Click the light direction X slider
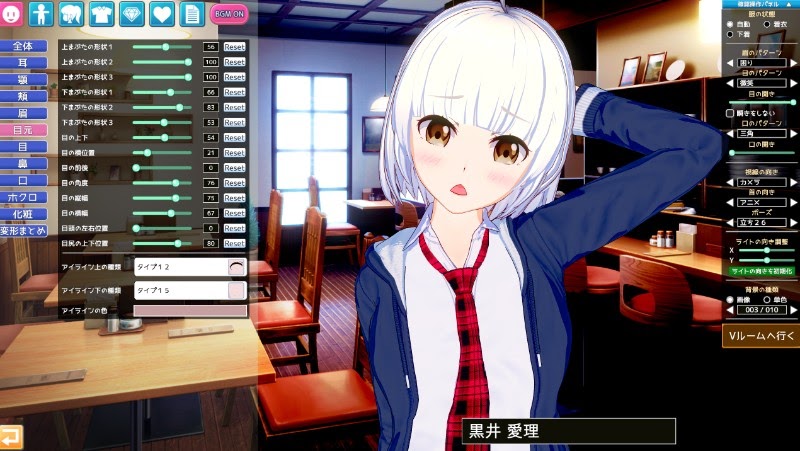The image size is (800, 451). click(767, 250)
